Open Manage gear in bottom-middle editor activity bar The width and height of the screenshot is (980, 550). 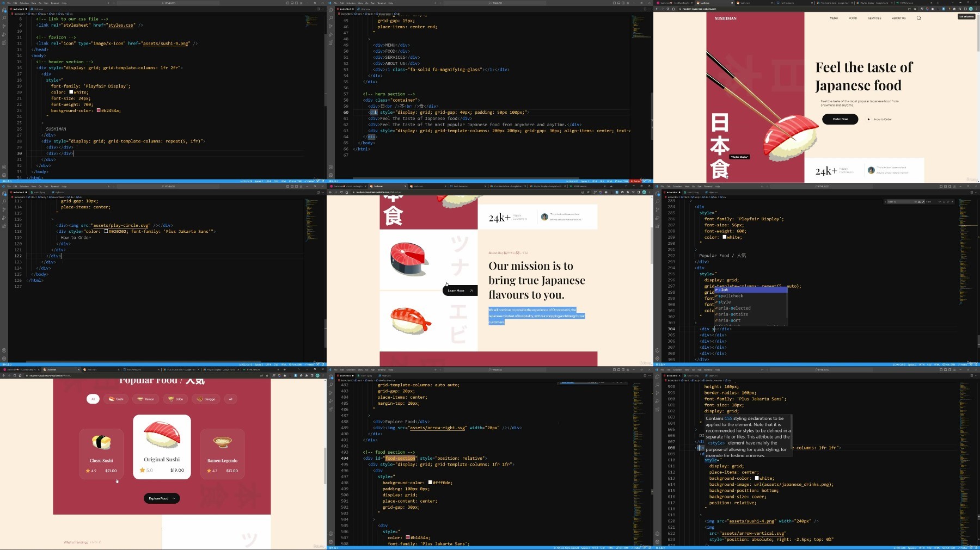[330, 542]
